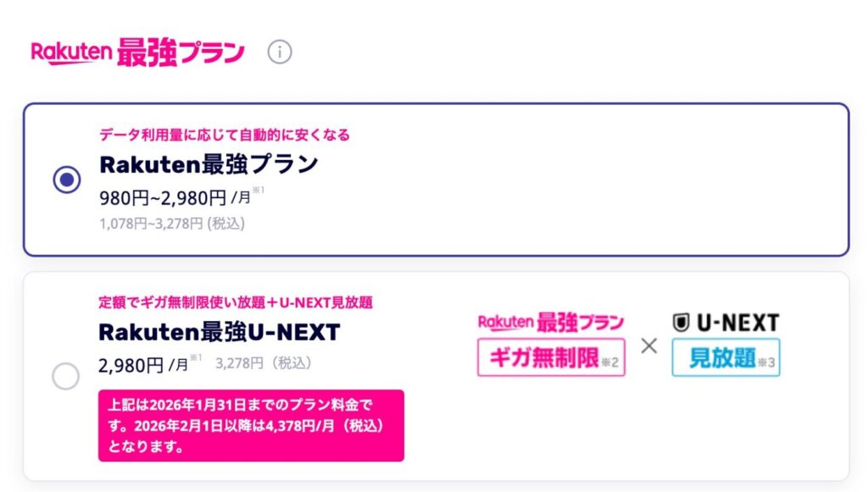868x492 pixels.
Task: Click the 2,980円 U-NEXT plan price
Action: coord(131,365)
